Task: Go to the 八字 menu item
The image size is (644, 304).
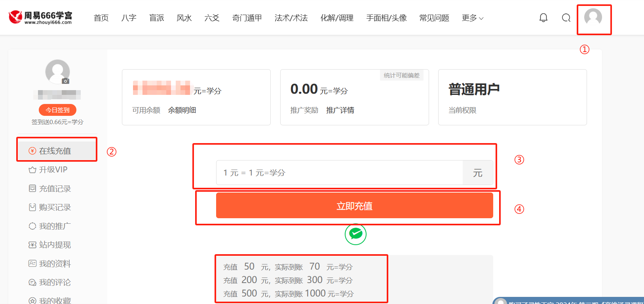Action: tap(129, 18)
